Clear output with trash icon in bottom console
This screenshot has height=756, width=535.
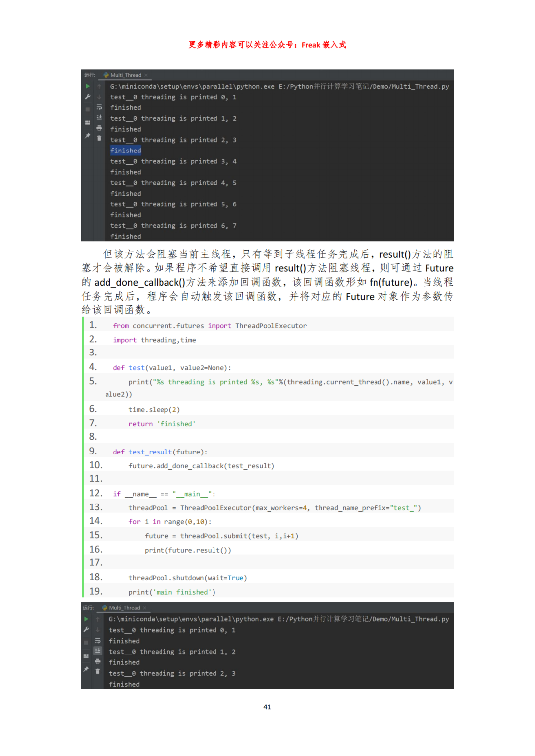click(98, 671)
